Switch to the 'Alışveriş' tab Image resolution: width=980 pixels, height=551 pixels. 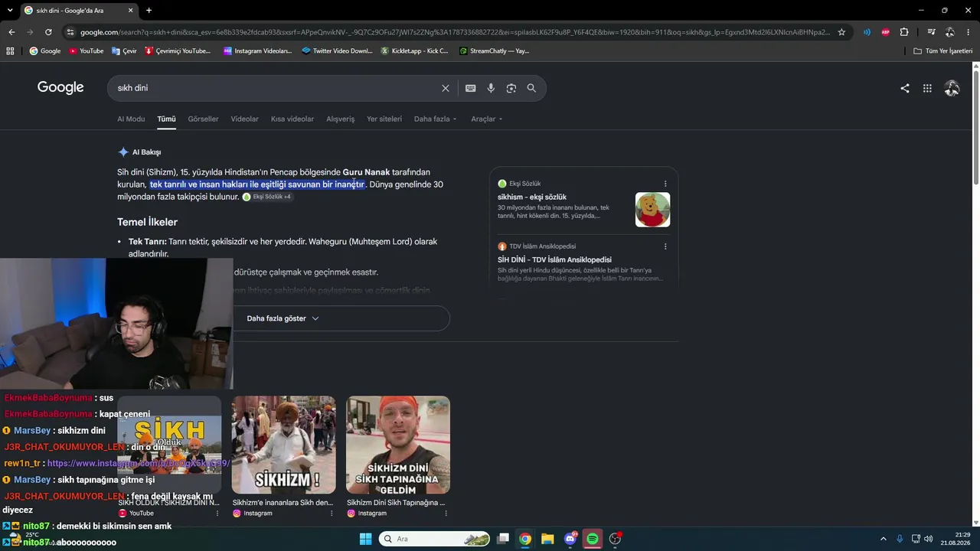(341, 119)
